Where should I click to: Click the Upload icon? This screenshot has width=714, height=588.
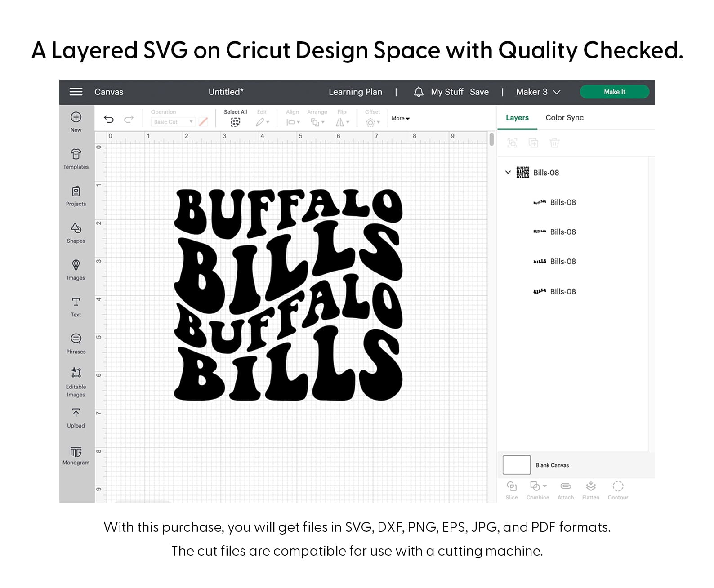click(76, 413)
